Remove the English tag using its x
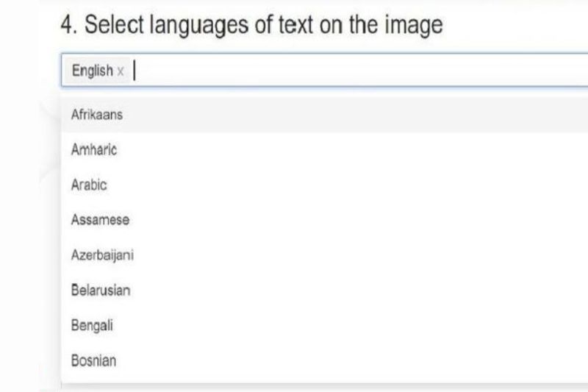 (121, 71)
